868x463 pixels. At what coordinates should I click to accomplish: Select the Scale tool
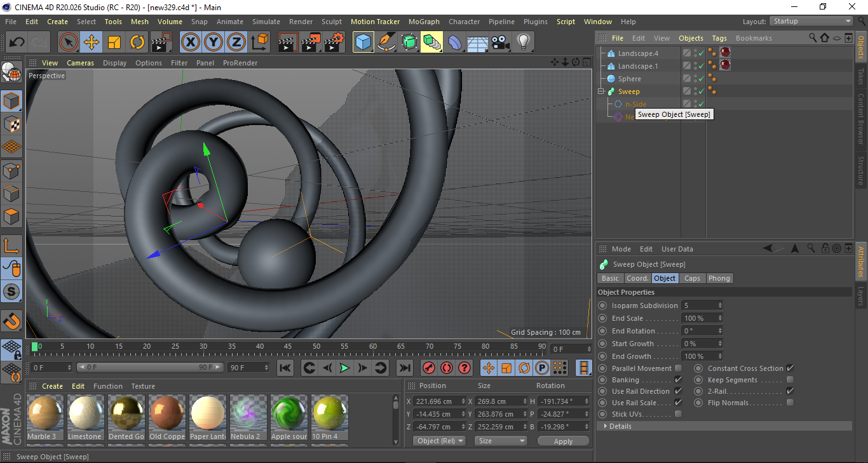[114, 43]
